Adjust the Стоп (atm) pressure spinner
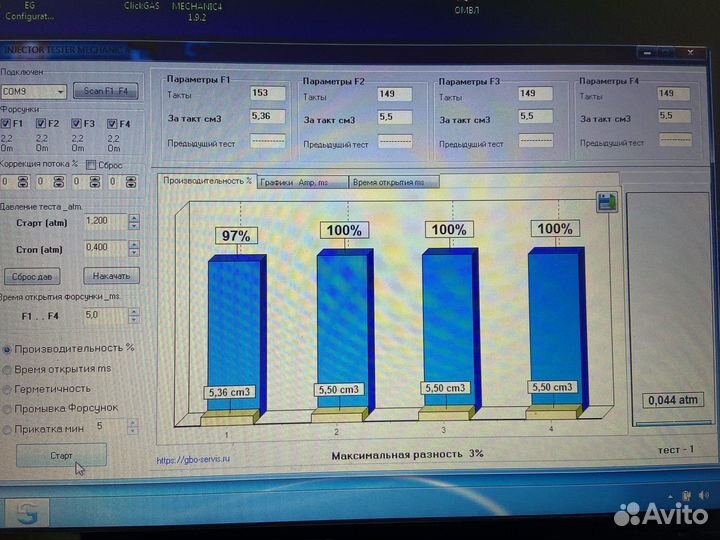This screenshot has height=540, width=720. [x=134, y=249]
